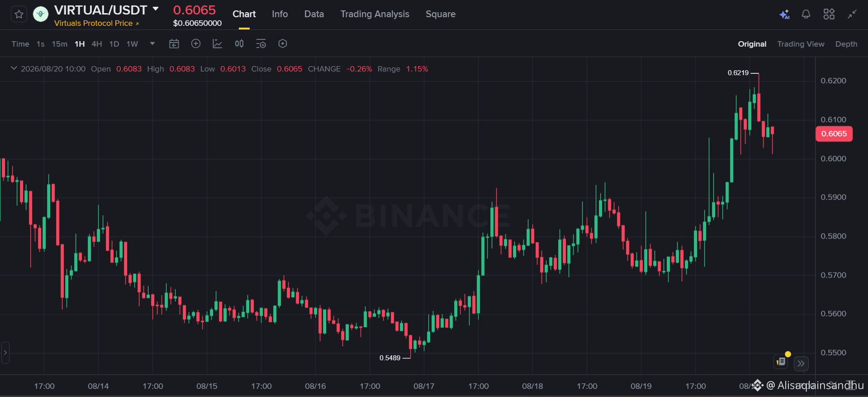Select the Time line chart interval

pyautogui.click(x=20, y=44)
